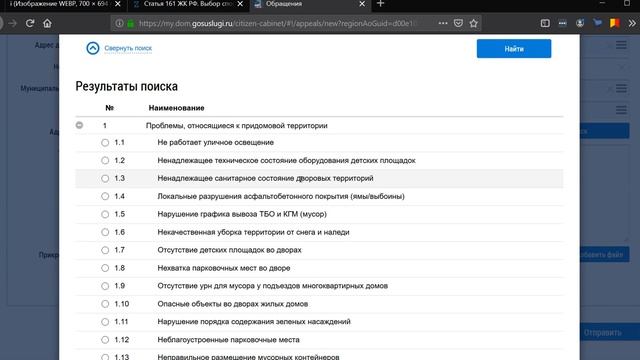640x360 pixels.
Task: Open a new browser tab
Action: (x=380, y=4)
